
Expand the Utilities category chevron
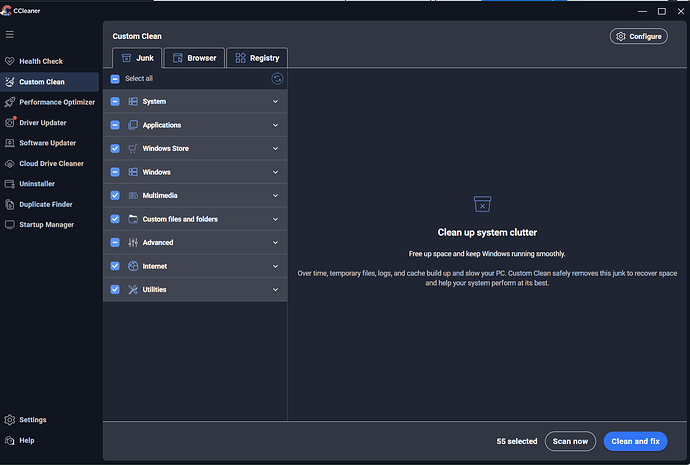[x=275, y=289]
